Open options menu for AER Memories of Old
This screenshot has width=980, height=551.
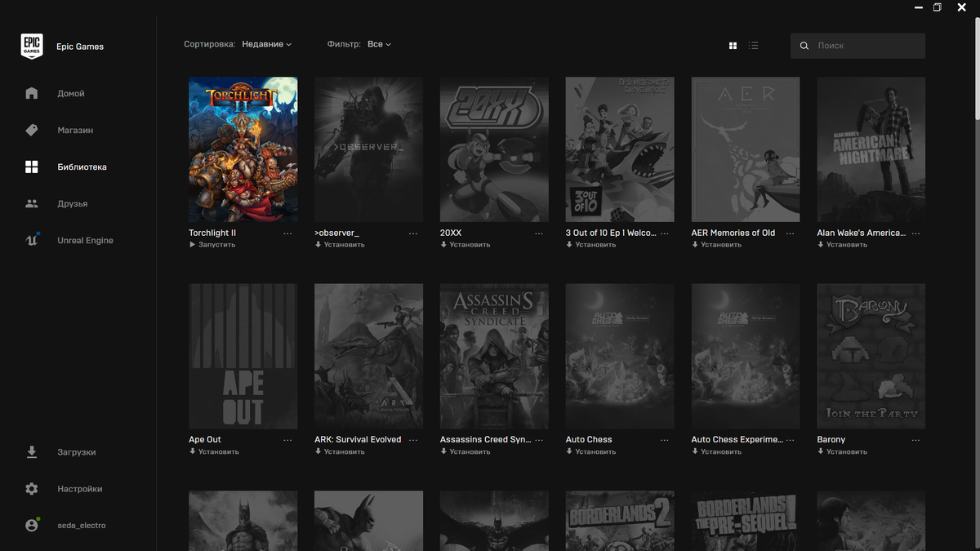pos(791,233)
